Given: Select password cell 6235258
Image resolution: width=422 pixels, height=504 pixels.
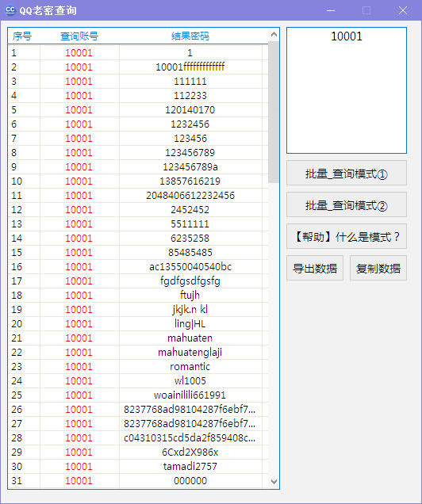Looking at the screenshot, I should (190, 239).
